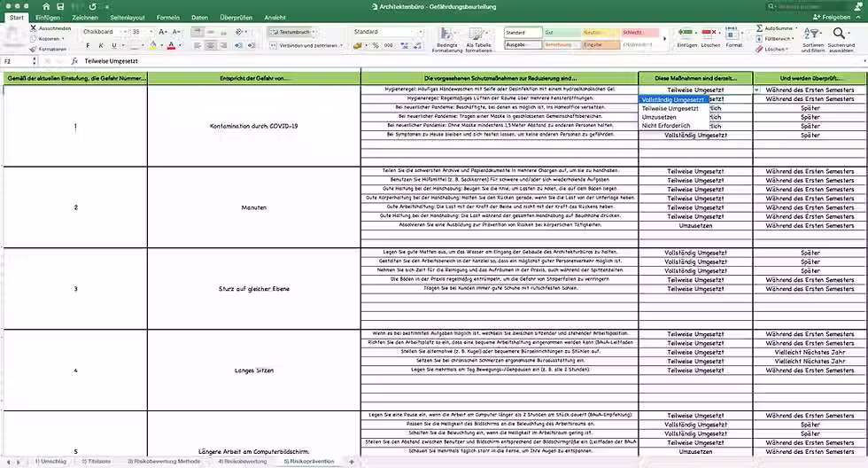
Task: Click the decrease decimal places icon
Action: point(417,45)
